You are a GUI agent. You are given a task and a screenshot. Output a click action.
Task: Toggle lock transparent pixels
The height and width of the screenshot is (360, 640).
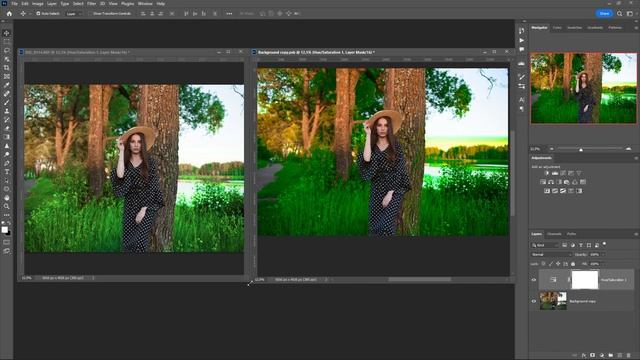tap(543, 264)
